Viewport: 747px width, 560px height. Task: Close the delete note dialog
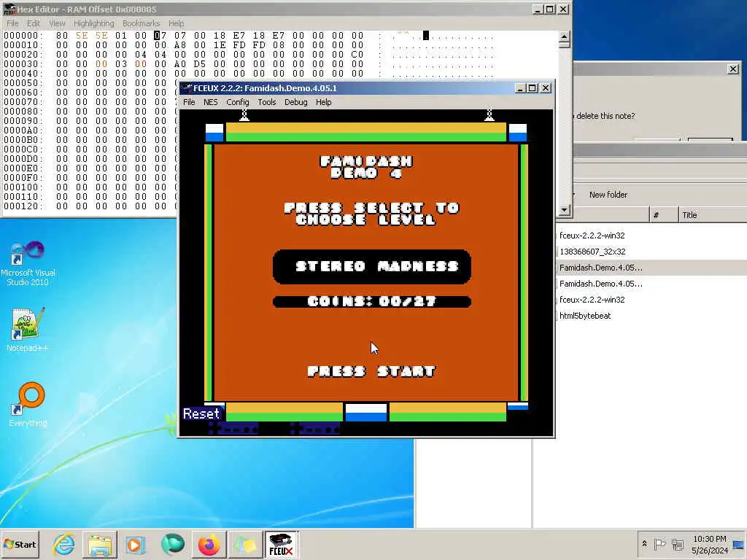[x=733, y=69]
